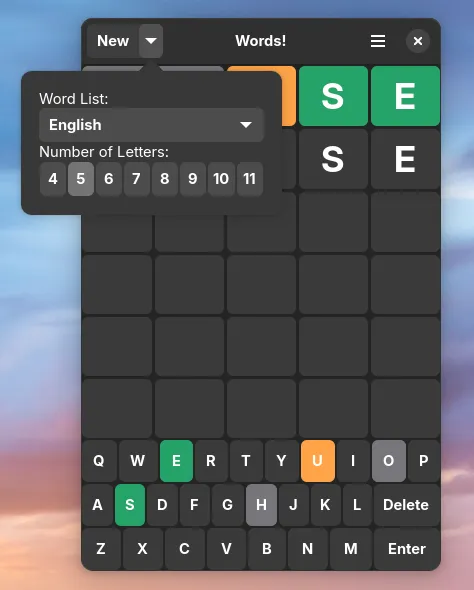Click the Enter key to submit
The image size is (474, 590).
[x=407, y=549]
